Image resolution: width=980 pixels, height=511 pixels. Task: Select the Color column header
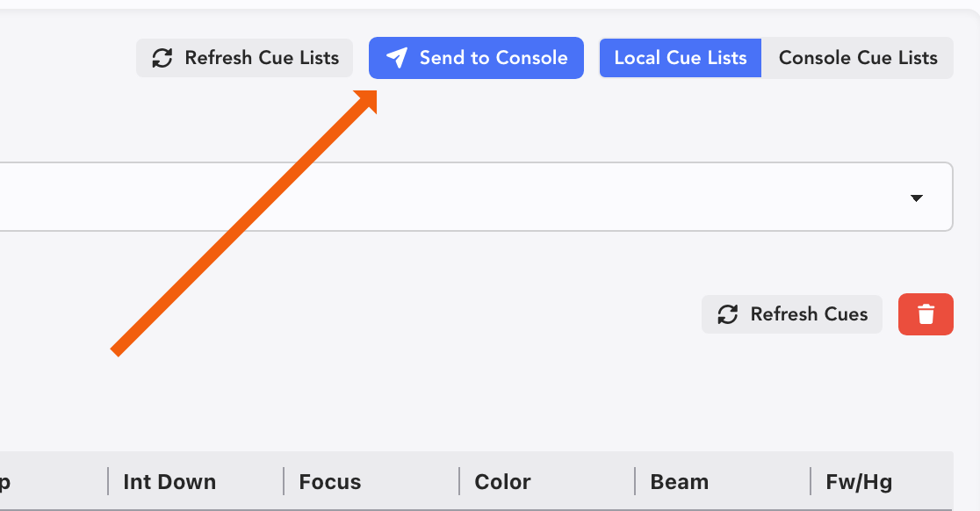pyautogui.click(x=502, y=482)
